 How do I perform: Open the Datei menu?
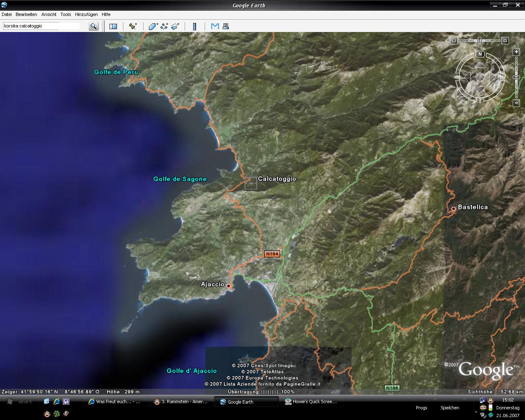click(x=7, y=14)
